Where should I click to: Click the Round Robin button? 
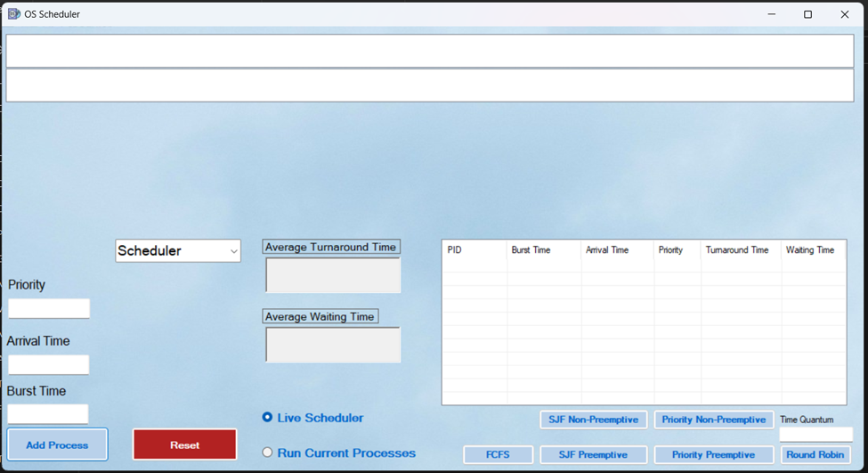coord(815,454)
